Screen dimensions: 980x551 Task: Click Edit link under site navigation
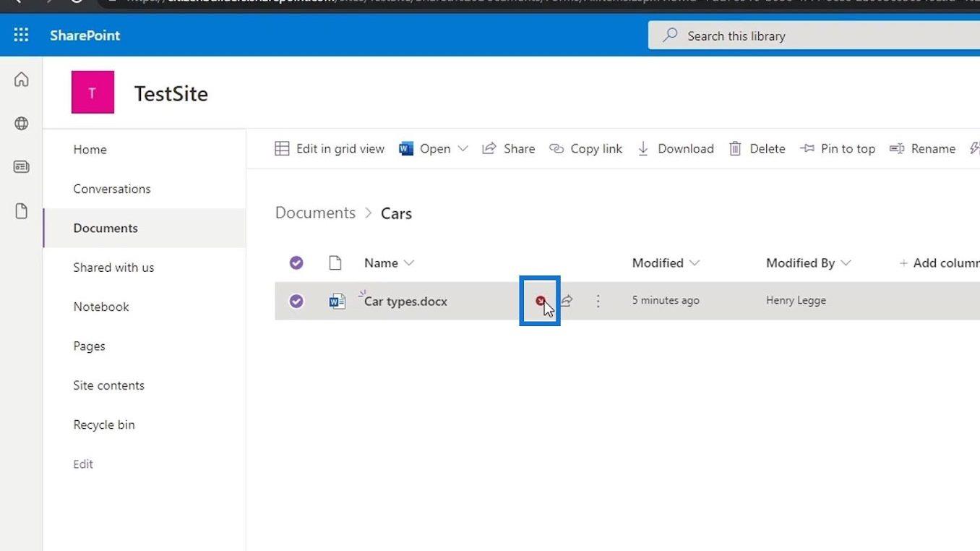[83, 464]
